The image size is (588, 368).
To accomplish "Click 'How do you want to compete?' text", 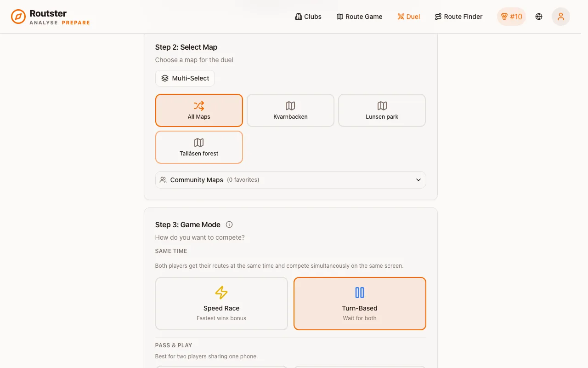I will (200, 237).
